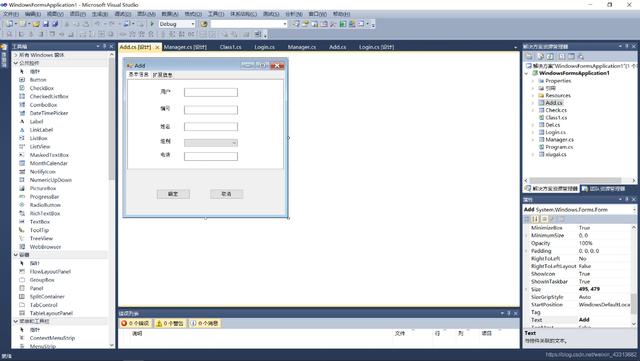Screen dimensions: 640x361
Task: Open the Debug configuration dropdown
Action: coord(177,24)
